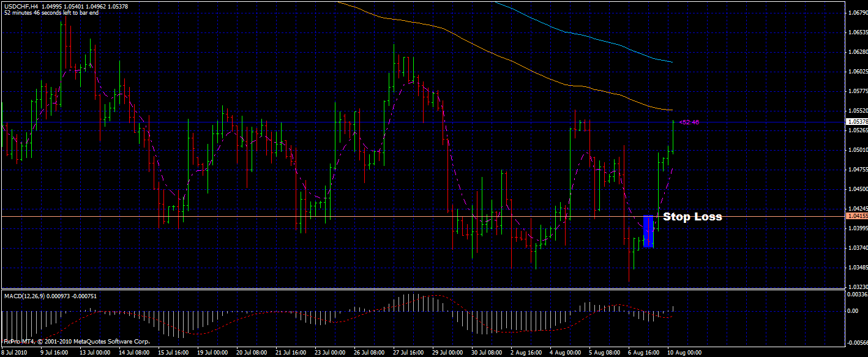
Task: Click the 6 Aug 16:00 time label
Action: (643, 353)
